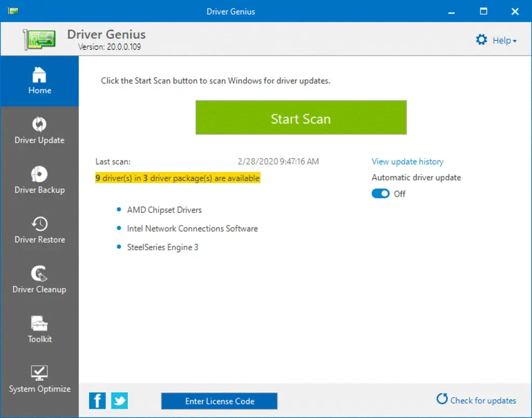Click the Toolkit toolbox icon
Image resolution: width=532 pixels, height=418 pixels.
coord(39,323)
